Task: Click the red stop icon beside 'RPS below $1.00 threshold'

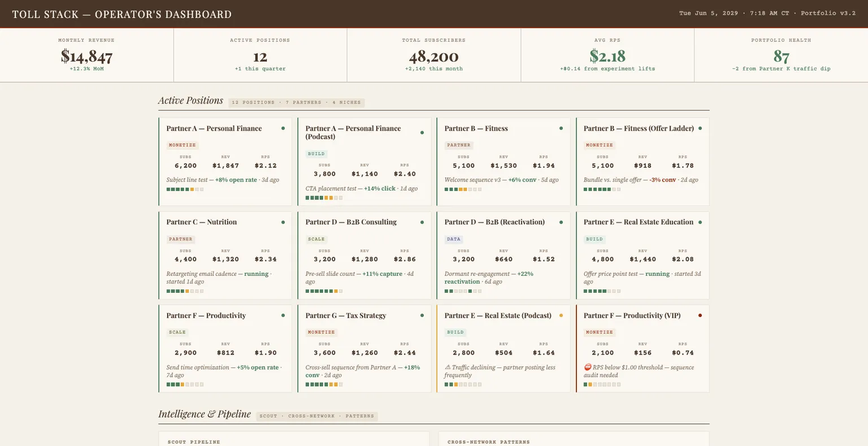Action: (587, 367)
